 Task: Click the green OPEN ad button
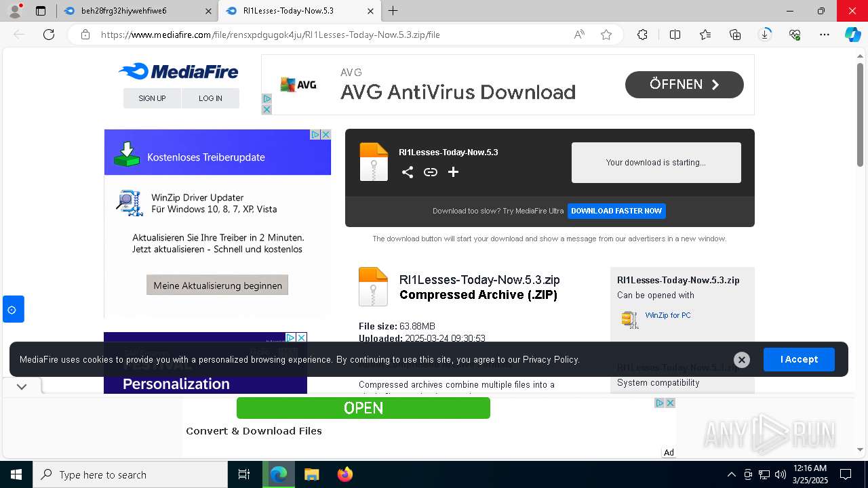(x=363, y=408)
